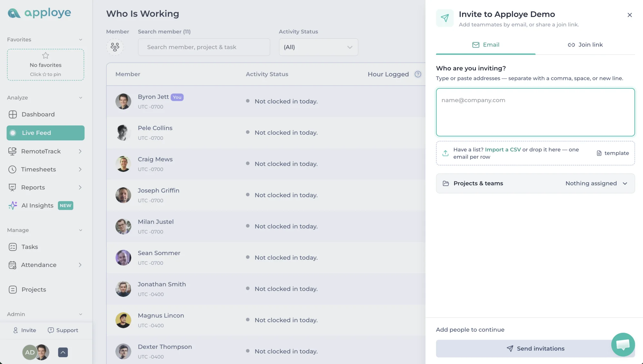The height and width of the screenshot is (364, 643).
Task: Click the up-arrow button beside profile avatars
Action: tap(63, 352)
